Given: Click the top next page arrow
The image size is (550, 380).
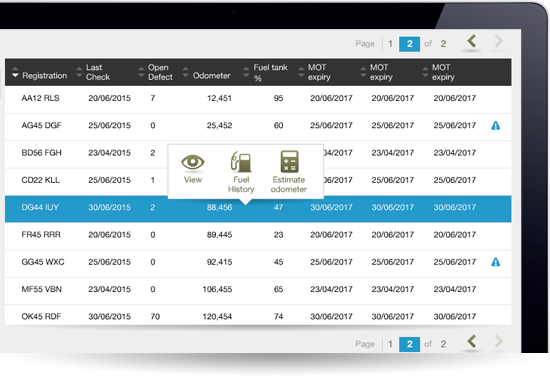Looking at the screenshot, I should [x=499, y=41].
